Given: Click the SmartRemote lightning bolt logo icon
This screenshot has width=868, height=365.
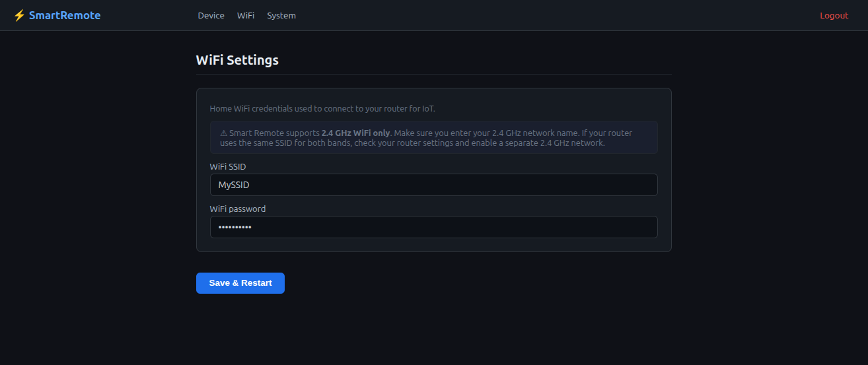Looking at the screenshot, I should pos(19,15).
